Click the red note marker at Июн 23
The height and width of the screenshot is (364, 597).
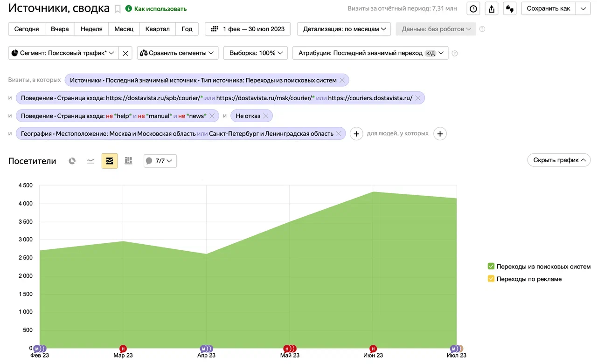click(373, 349)
